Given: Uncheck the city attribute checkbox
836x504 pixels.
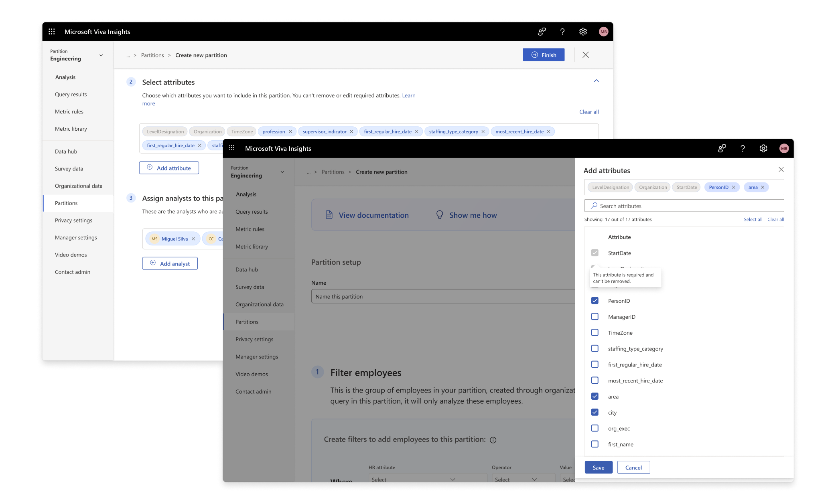Looking at the screenshot, I should [595, 412].
